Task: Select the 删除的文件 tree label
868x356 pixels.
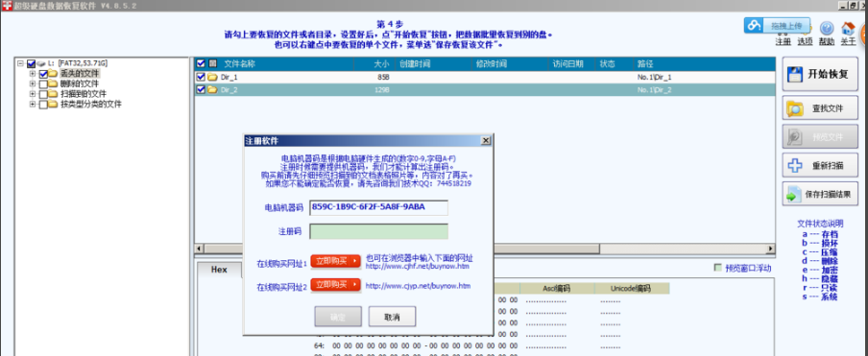Action: 80,83
